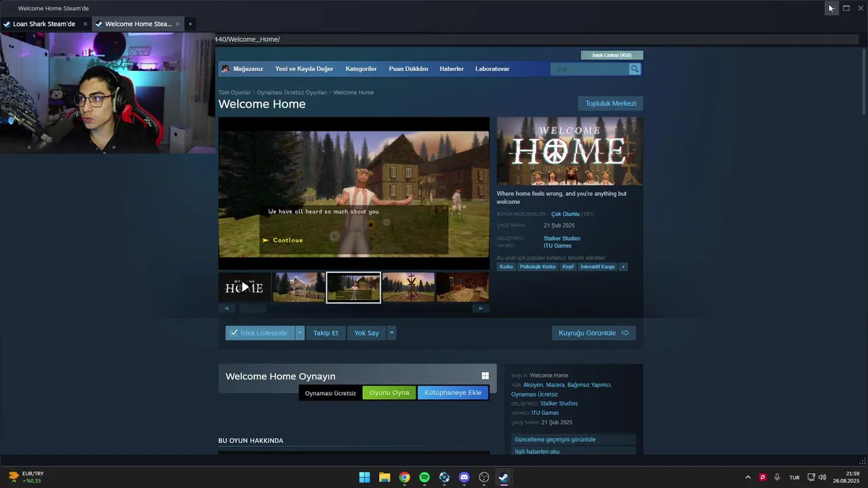This screenshot has width=868, height=488.
Task: Select the highlighted dialogue screenshot thumbnail
Action: pos(353,287)
